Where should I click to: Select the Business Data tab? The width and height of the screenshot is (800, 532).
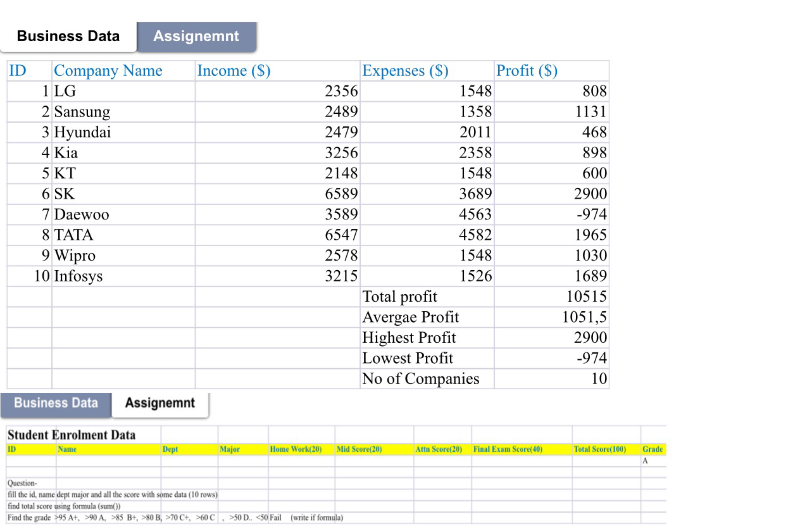click(x=68, y=35)
